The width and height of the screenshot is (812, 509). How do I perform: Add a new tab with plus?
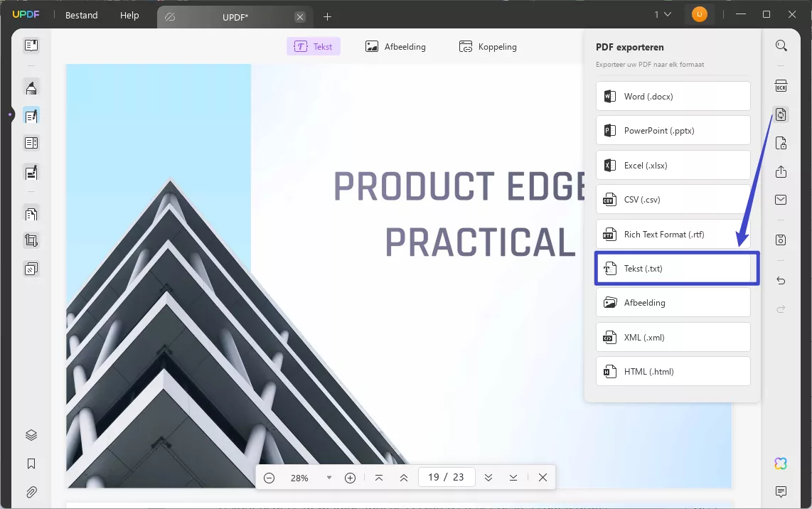tap(327, 17)
